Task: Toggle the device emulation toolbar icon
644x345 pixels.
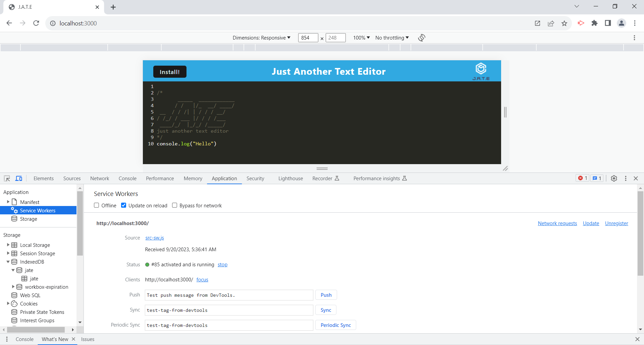Action: point(19,178)
